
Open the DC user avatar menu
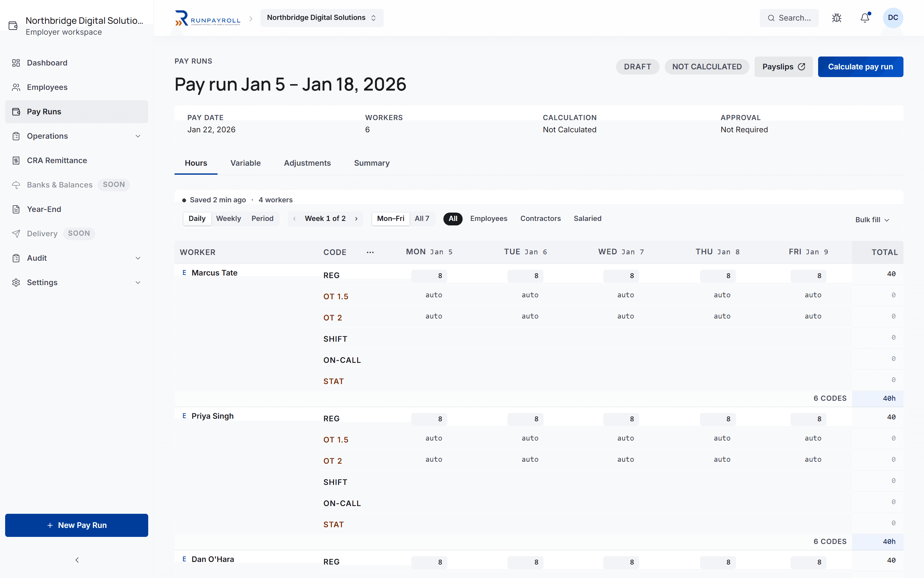click(x=893, y=18)
